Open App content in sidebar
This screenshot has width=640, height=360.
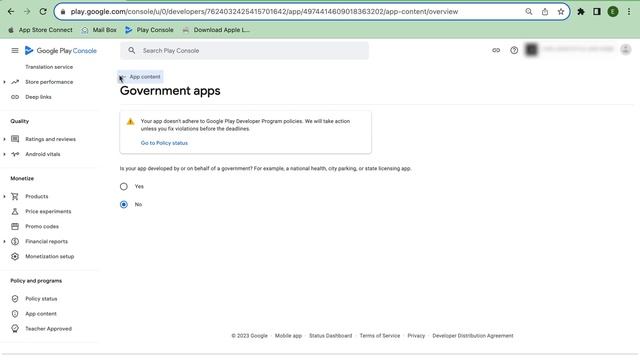click(x=41, y=314)
